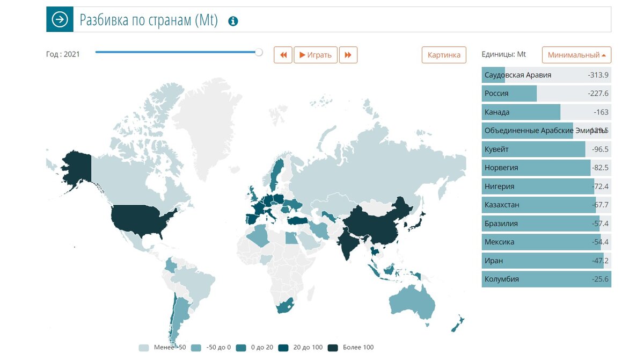The image size is (644, 360).
Task: Start the animation with the Играть play button
Action: [x=316, y=54]
